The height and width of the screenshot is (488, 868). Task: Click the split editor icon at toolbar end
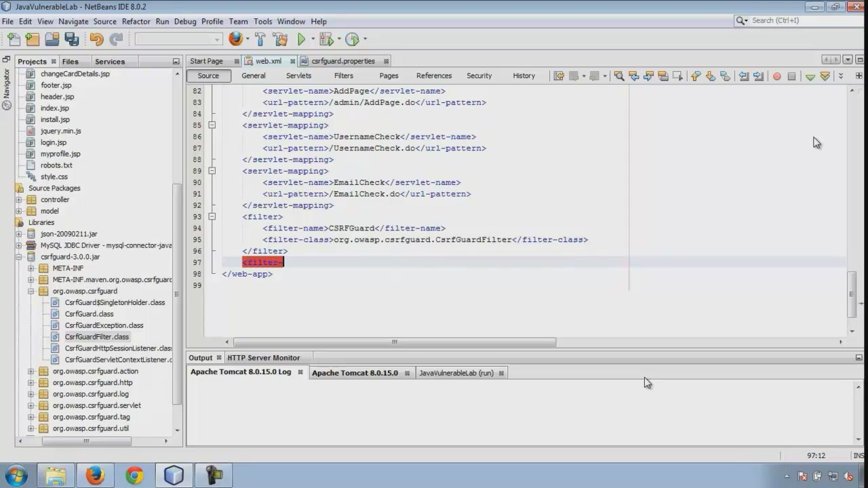859,76
